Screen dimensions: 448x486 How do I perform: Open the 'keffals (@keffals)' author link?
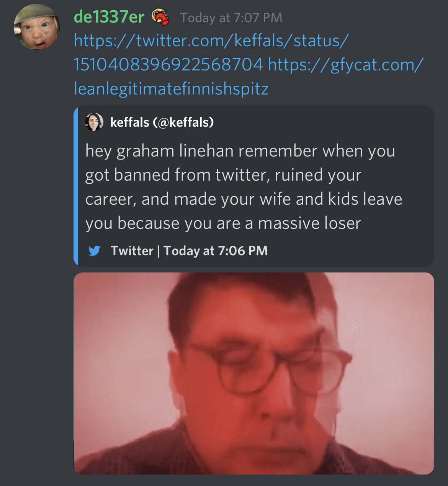point(162,122)
